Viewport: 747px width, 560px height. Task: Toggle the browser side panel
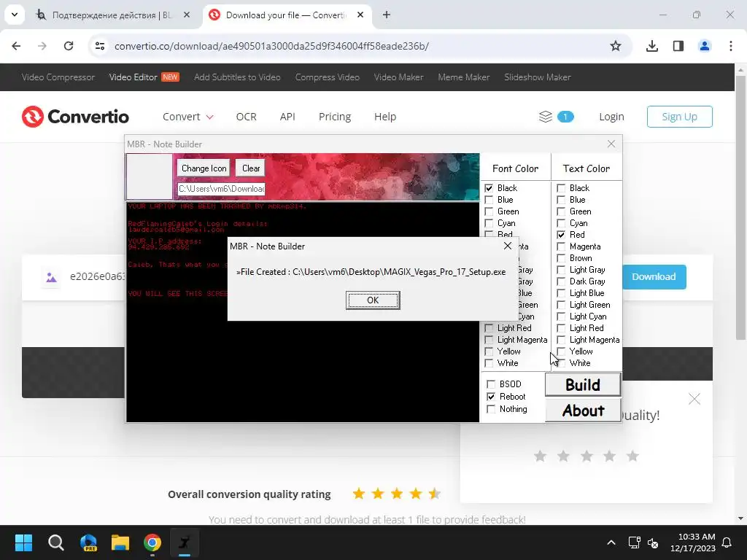678,46
